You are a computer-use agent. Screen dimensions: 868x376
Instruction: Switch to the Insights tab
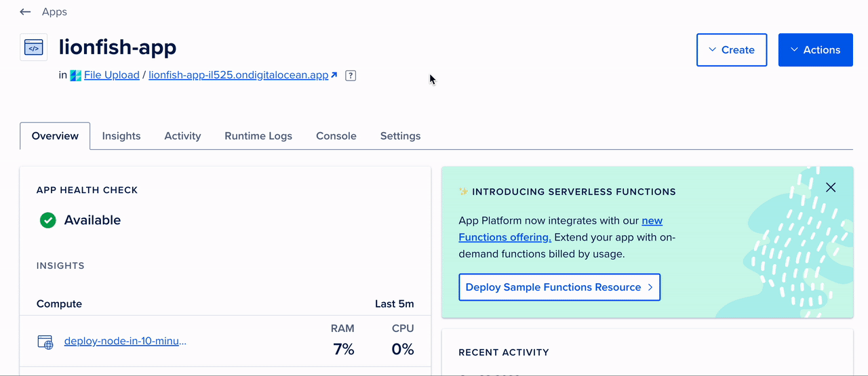coord(121,136)
